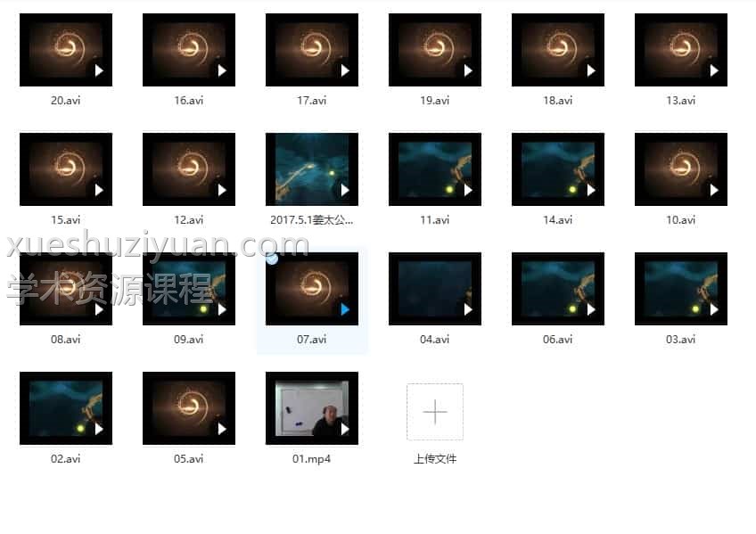The height and width of the screenshot is (534, 756).
Task: Click the 19.avi file name label
Action: [434, 101]
